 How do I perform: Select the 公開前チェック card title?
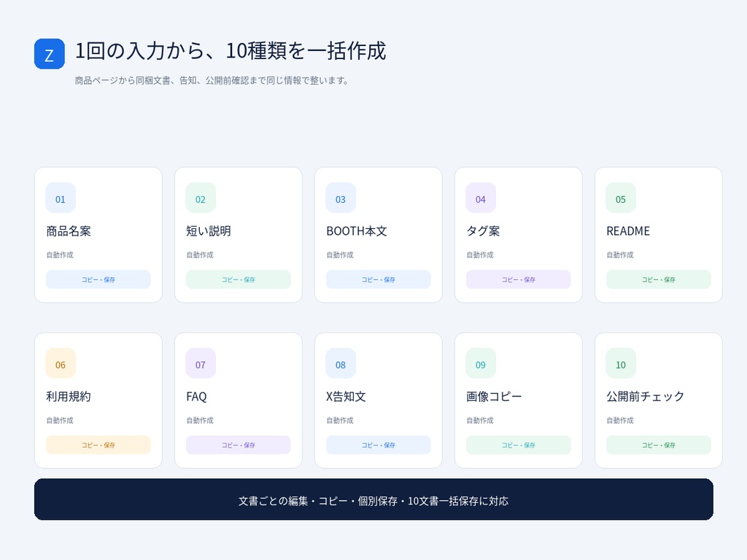click(646, 397)
